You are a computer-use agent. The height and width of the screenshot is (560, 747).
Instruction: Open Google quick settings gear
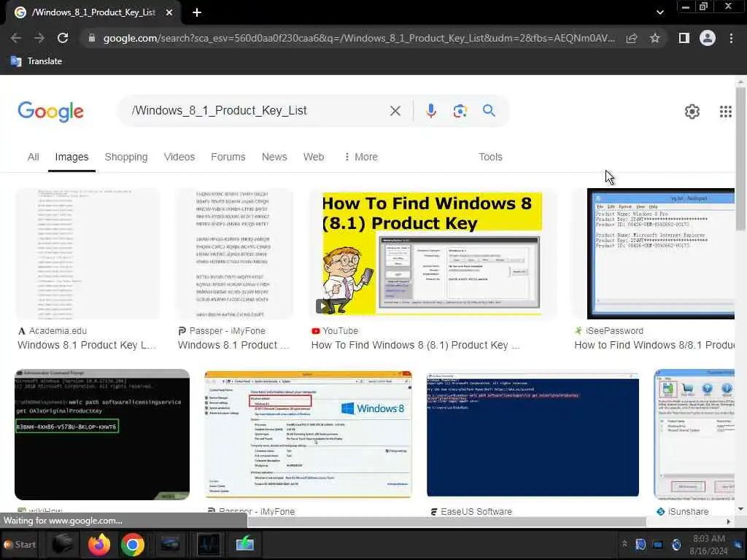(x=692, y=112)
